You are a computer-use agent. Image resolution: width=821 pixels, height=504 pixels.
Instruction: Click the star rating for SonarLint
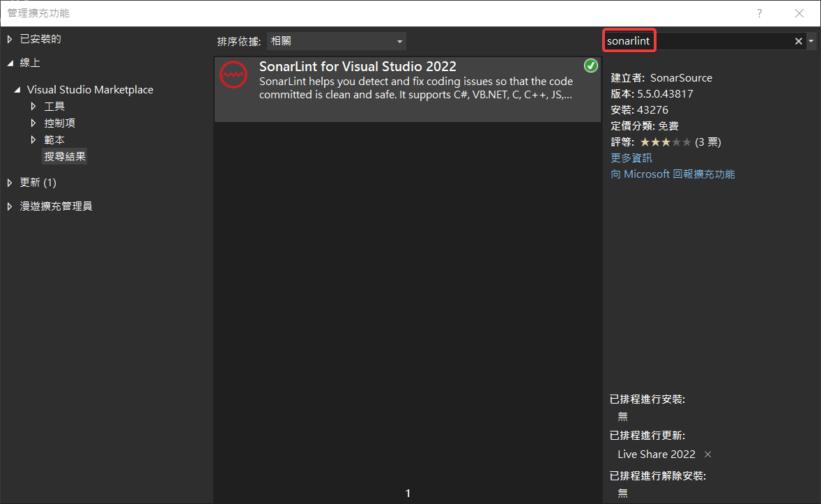point(666,142)
